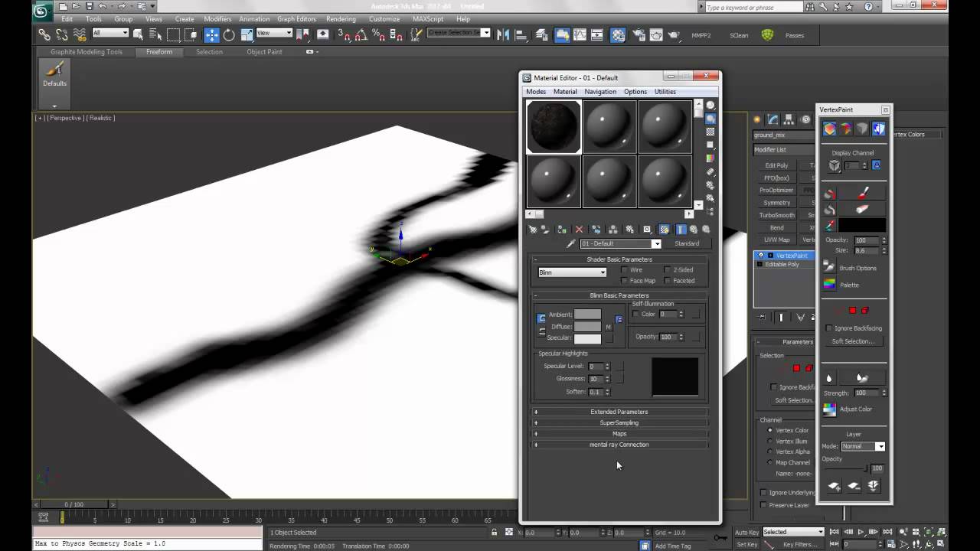The image size is (980, 551).
Task: Switch to Graphite Modeling Tools tab
Action: click(x=87, y=52)
